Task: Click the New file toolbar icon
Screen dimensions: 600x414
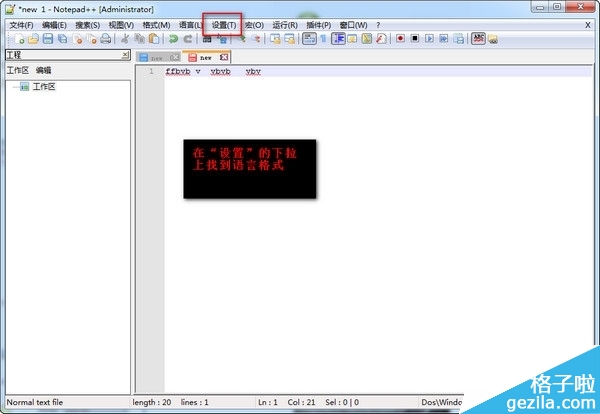Action: [17, 39]
